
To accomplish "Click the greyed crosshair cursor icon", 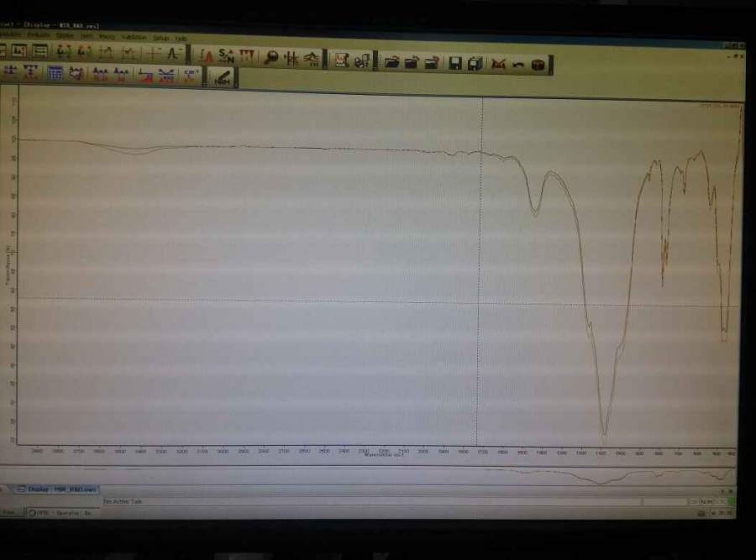I will point(154,53).
